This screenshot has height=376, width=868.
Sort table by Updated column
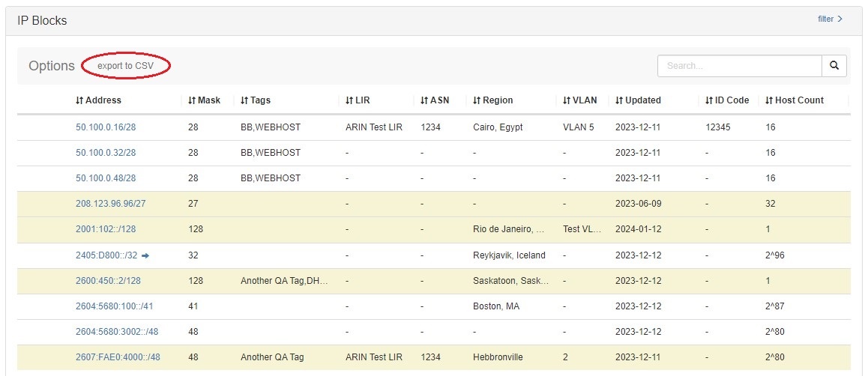point(638,100)
